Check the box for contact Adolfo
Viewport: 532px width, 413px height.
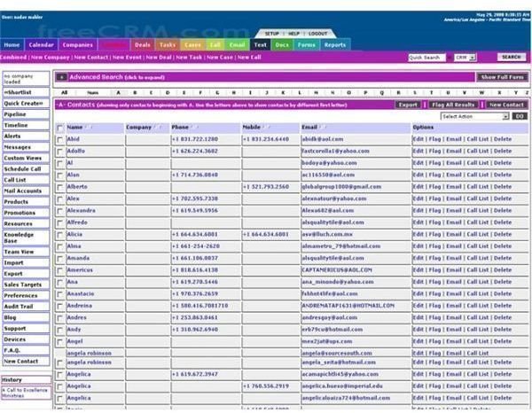(60, 152)
